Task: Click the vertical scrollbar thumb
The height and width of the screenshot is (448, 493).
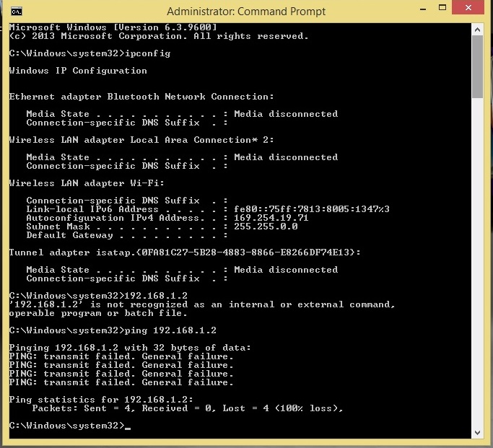Action: [477, 66]
